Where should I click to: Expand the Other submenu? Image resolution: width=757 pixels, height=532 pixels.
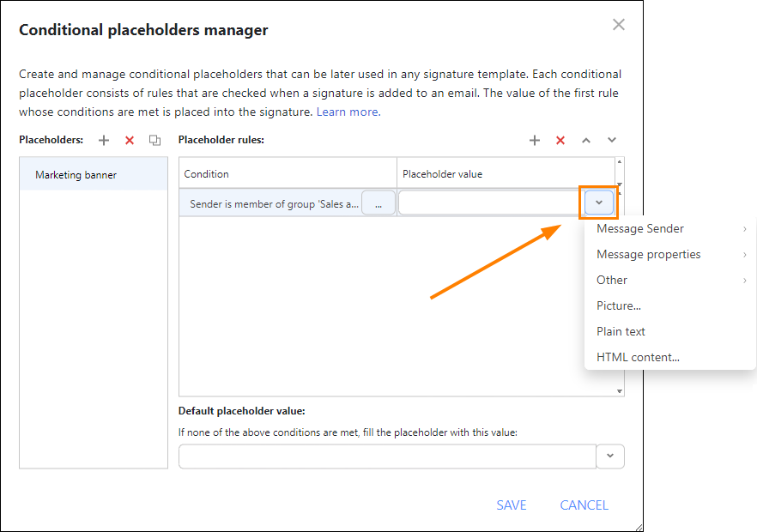611,280
